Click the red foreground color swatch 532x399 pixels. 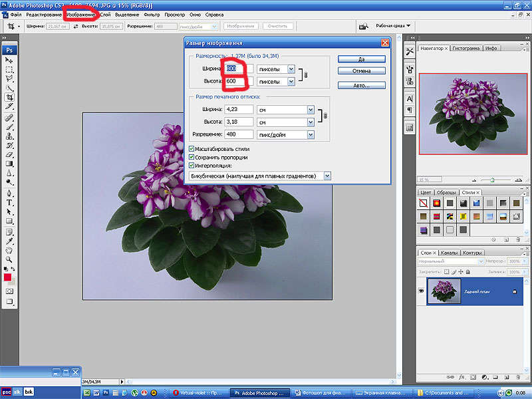click(x=8, y=277)
